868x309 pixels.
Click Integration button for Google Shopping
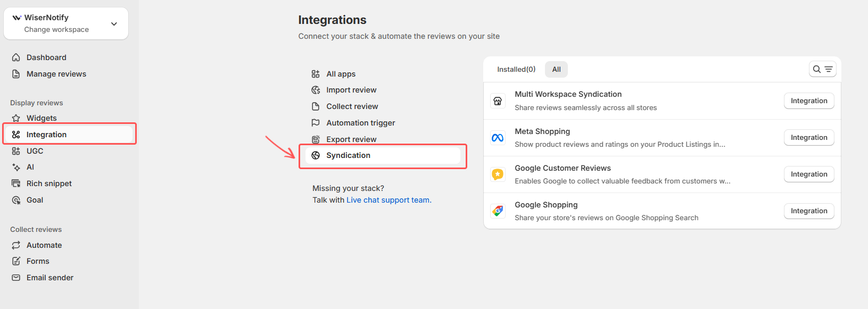pyautogui.click(x=808, y=211)
